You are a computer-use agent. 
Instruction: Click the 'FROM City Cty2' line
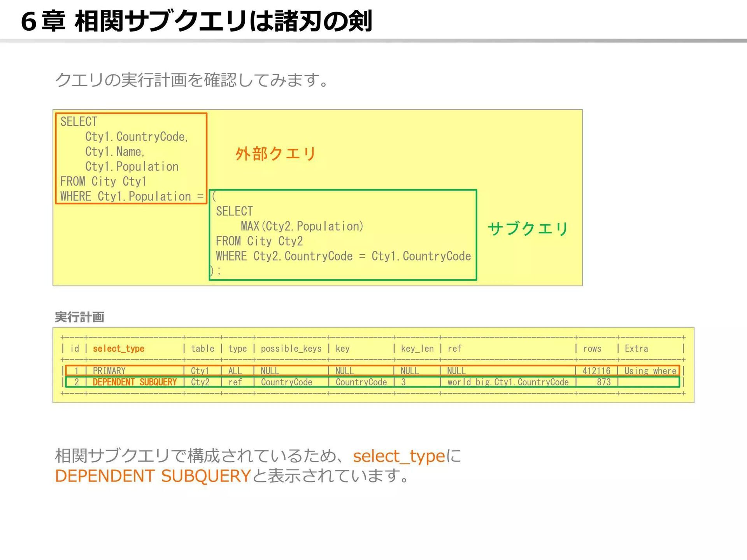259,241
